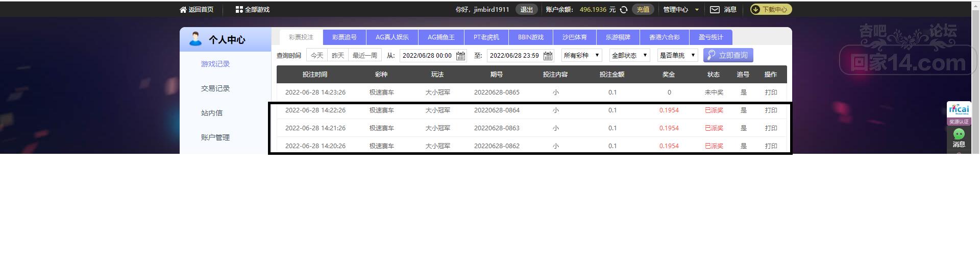Image resolution: width=980 pixels, height=280 pixels.
Task: Click the 消息 label in top bar
Action: click(x=730, y=10)
